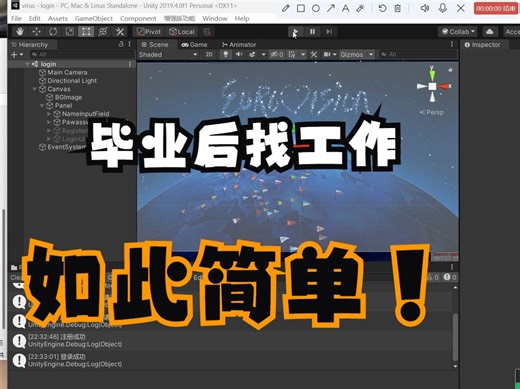The width and height of the screenshot is (520, 389).
Task: Open the Assets menu
Action: click(x=58, y=19)
